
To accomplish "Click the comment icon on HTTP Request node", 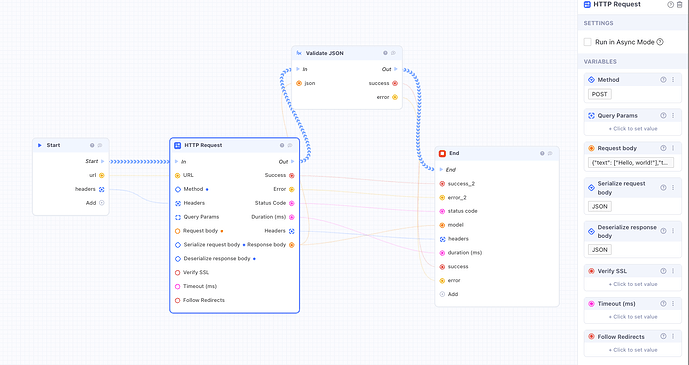I will click(x=290, y=145).
